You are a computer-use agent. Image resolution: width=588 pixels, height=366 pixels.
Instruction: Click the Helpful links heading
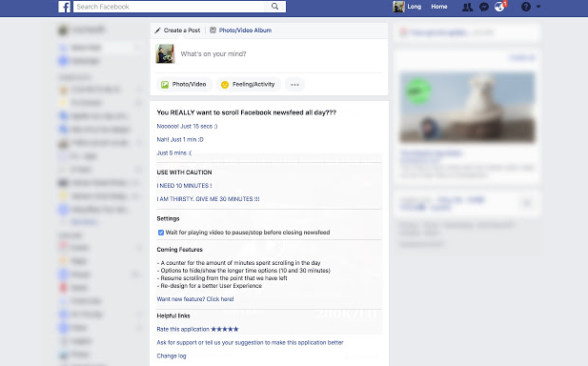pyautogui.click(x=173, y=315)
